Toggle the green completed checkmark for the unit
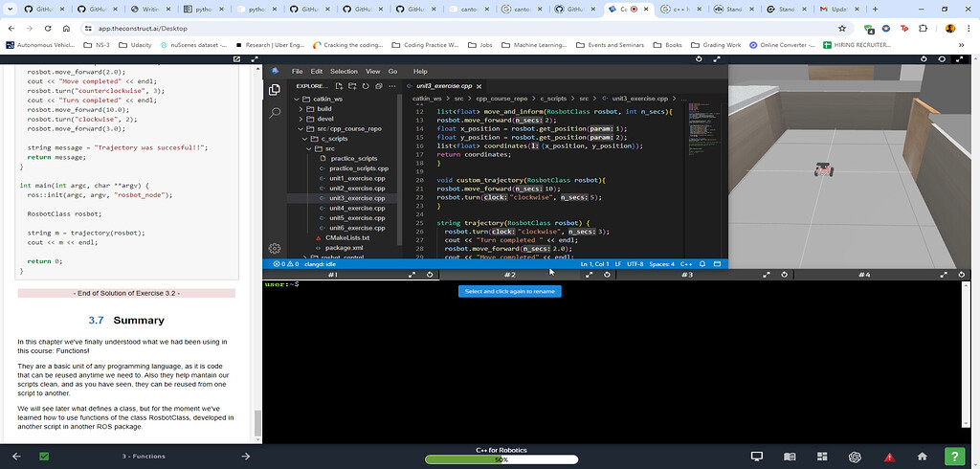Image resolution: width=980 pixels, height=469 pixels. pos(44,457)
